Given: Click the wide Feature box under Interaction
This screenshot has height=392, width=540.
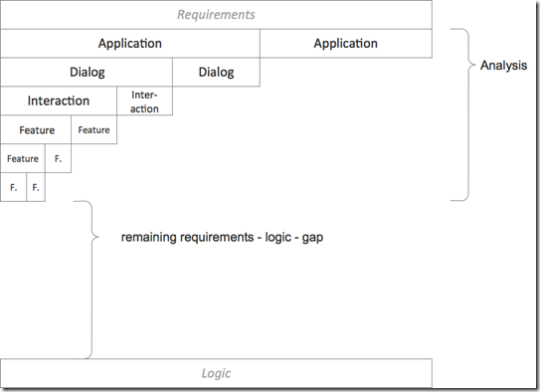Looking at the screenshot, I should [36, 129].
